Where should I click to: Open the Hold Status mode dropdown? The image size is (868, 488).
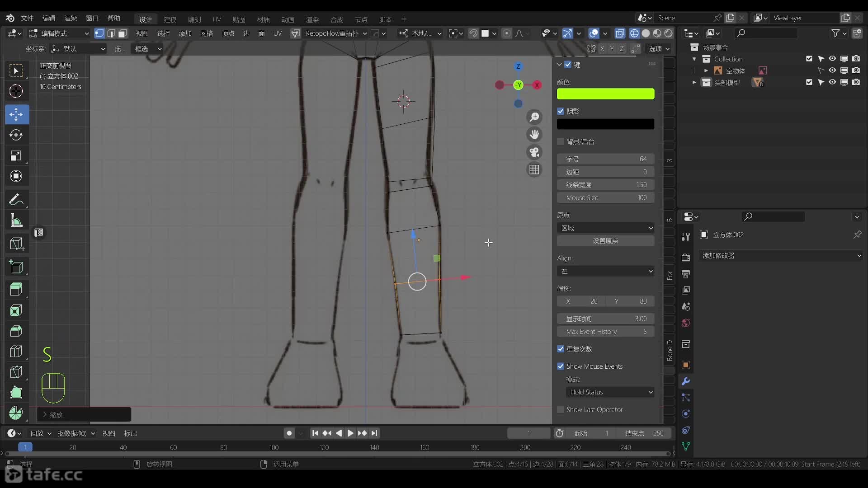tap(610, 392)
